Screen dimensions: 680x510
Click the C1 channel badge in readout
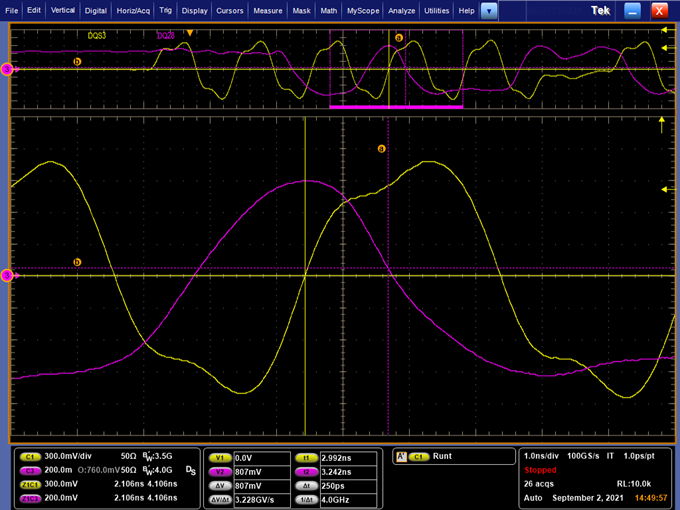(x=29, y=456)
